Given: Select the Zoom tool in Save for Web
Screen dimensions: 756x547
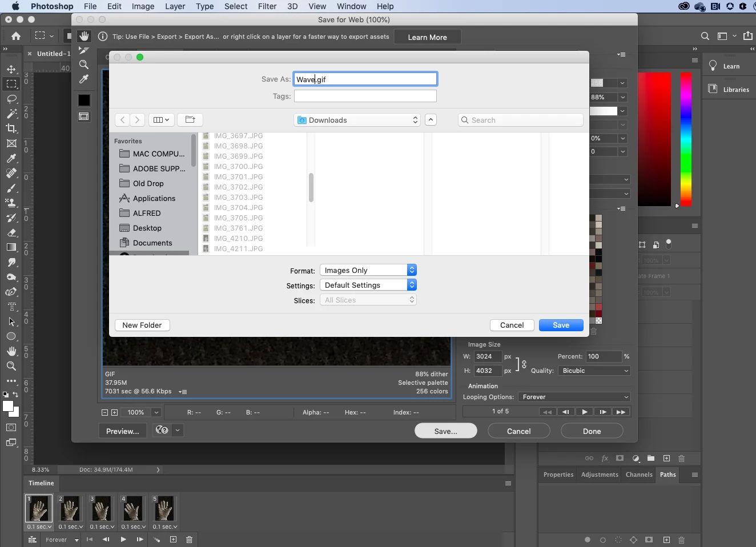Looking at the screenshot, I should click(84, 65).
